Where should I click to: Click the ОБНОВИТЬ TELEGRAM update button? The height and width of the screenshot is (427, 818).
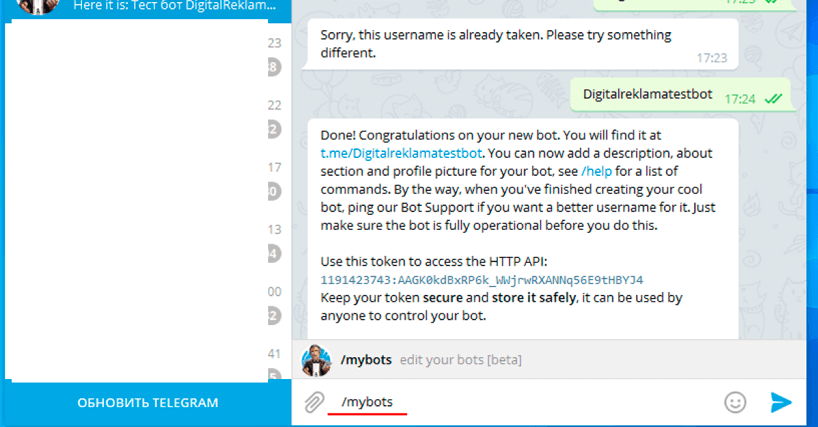[x=148, y=402]
